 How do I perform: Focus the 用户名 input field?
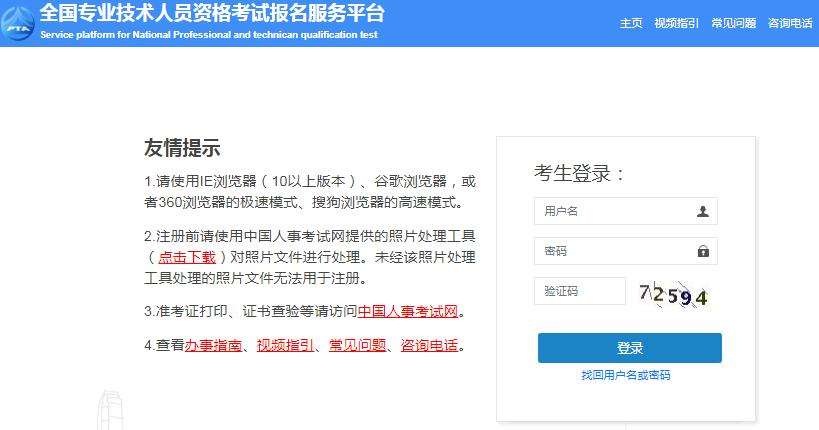point(615,211)
